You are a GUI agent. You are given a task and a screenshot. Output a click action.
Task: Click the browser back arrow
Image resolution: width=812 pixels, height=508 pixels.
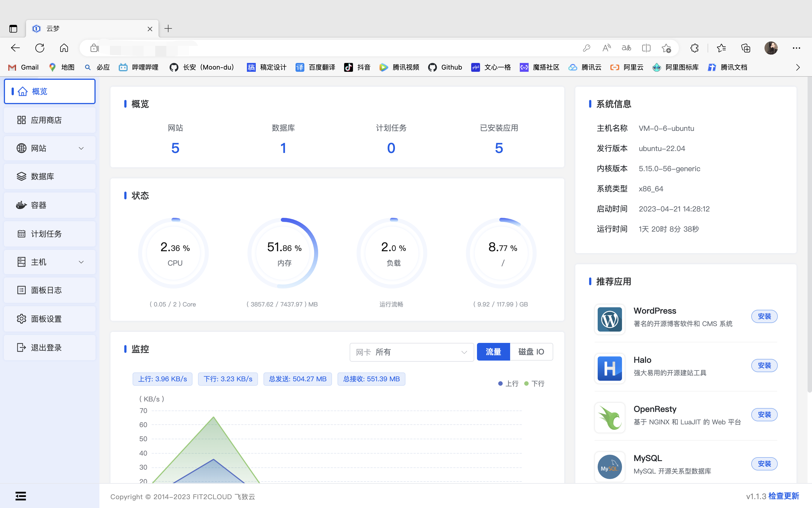[15, 48]
